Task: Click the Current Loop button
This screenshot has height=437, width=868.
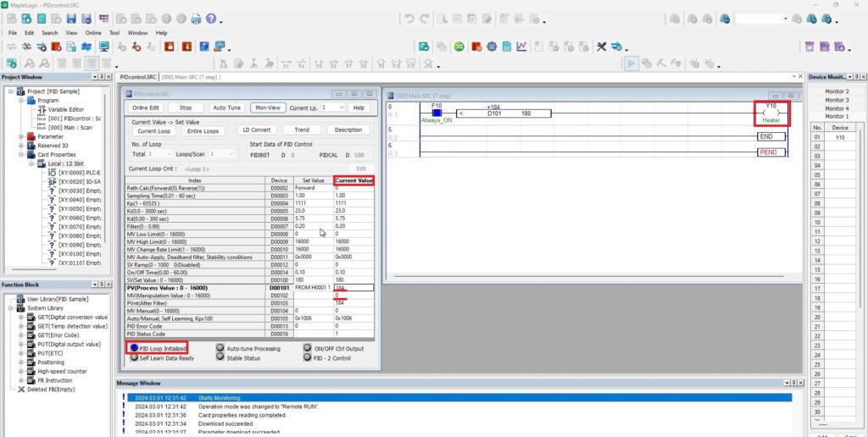Action: tap(154, 131)
